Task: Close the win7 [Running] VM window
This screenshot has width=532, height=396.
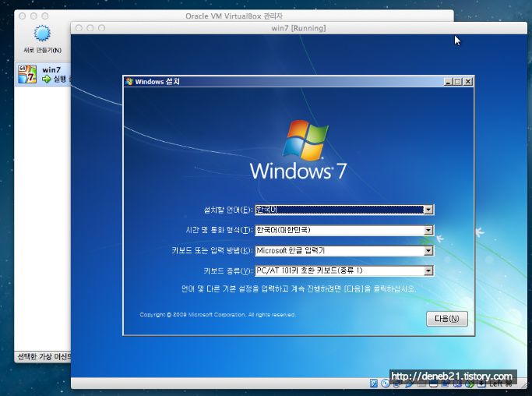Action: (79, 28)
